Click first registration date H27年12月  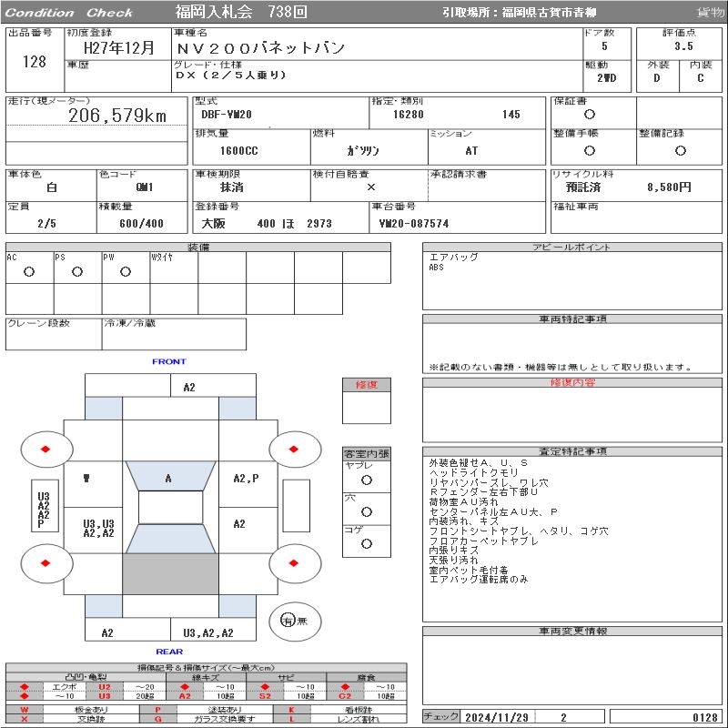click(119, 48)
